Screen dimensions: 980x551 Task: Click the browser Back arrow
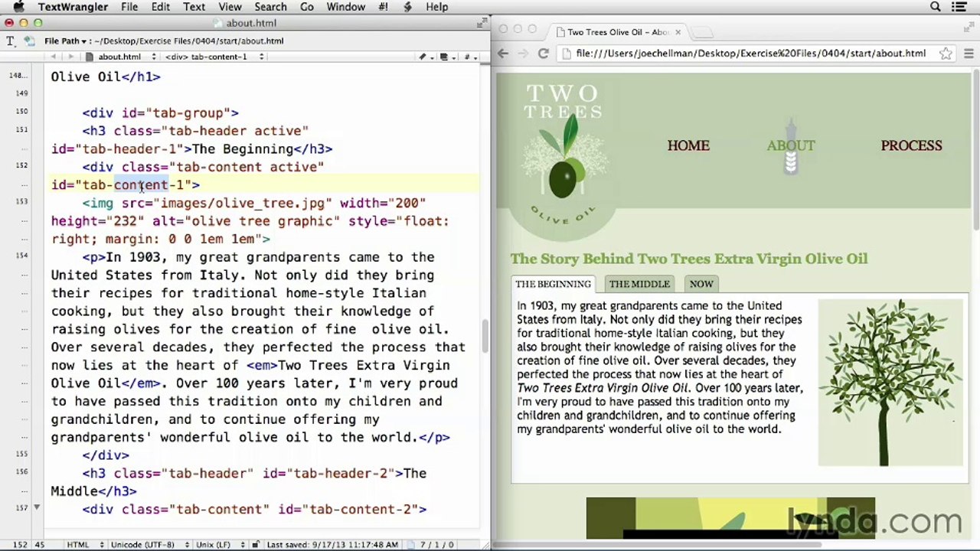click(x=502, y=54)
